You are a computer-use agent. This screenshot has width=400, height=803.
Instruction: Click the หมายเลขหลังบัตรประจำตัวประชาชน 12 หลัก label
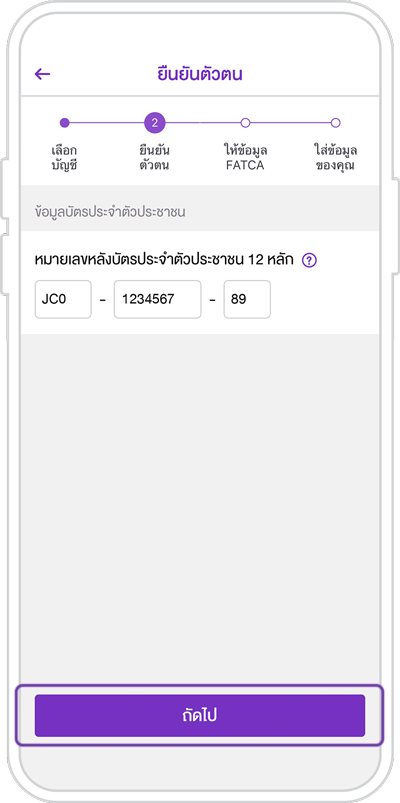164,260
